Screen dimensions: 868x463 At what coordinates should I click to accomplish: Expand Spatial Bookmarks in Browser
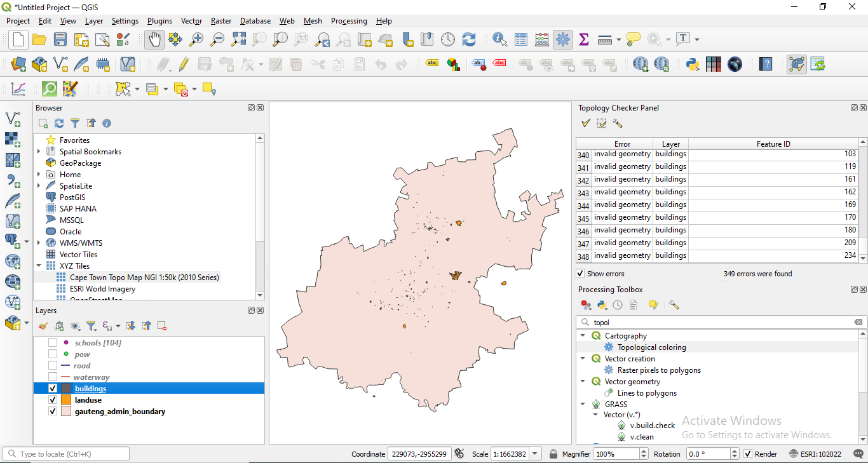pyautogui.click(x=39, y=151)
